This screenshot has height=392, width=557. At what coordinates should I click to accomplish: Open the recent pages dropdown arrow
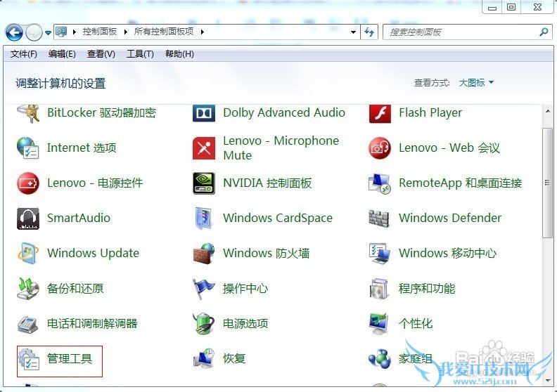pos(48,33)
